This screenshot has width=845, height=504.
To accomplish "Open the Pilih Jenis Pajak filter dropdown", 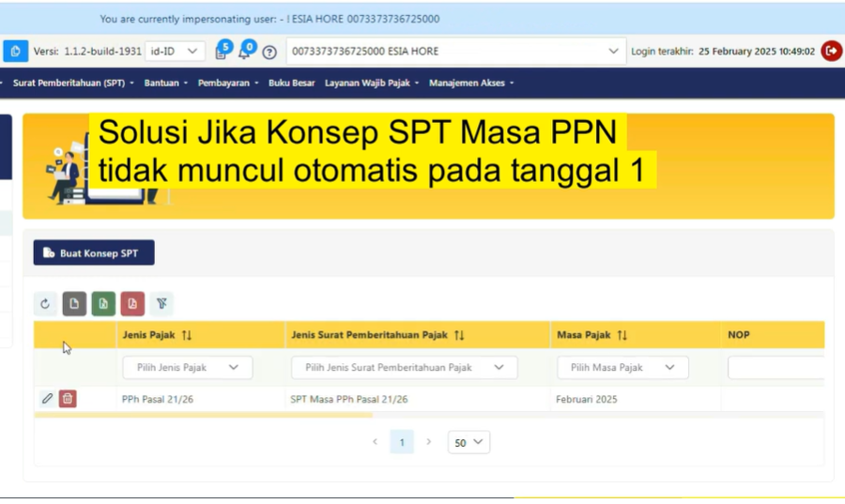I will [188, 367].
